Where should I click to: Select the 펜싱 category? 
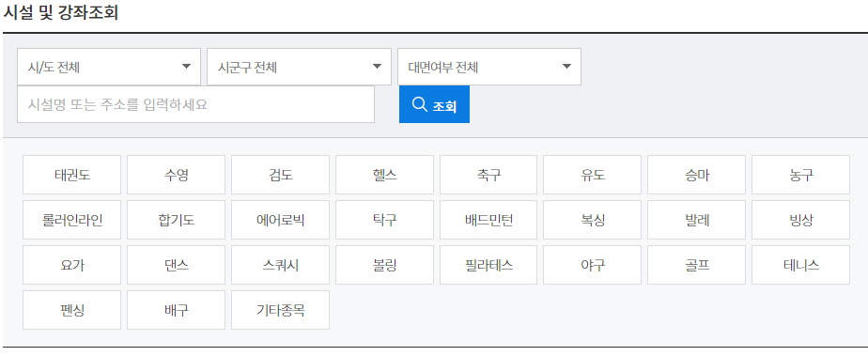(x=72, y=309)
